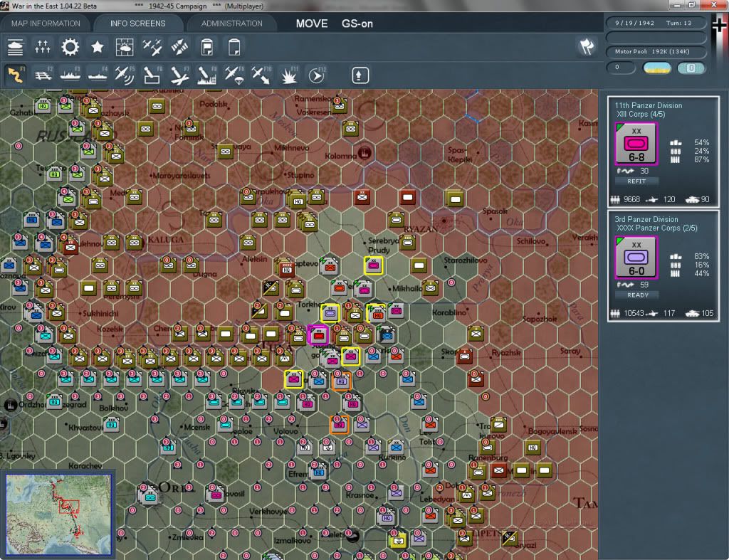The image size is (729, 560).
Task: Click the upward arrow box toolbar button
Action: (360, 75)
